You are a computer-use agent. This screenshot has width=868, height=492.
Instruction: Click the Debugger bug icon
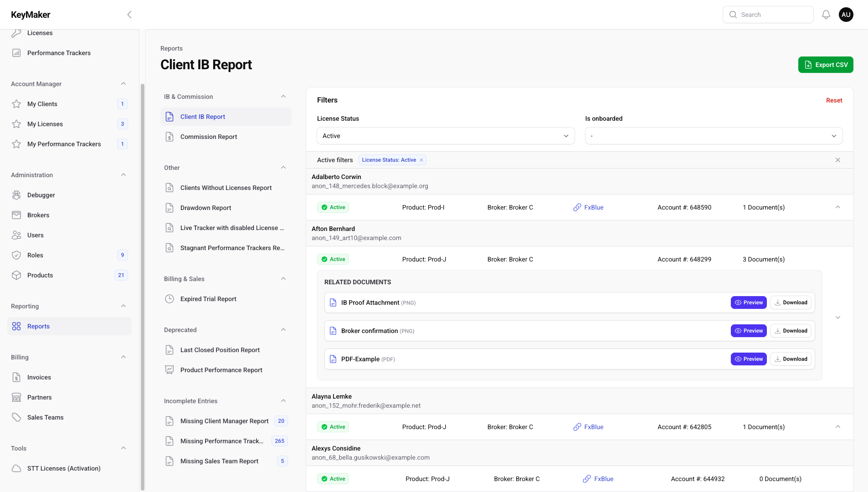tap(16, 195)
